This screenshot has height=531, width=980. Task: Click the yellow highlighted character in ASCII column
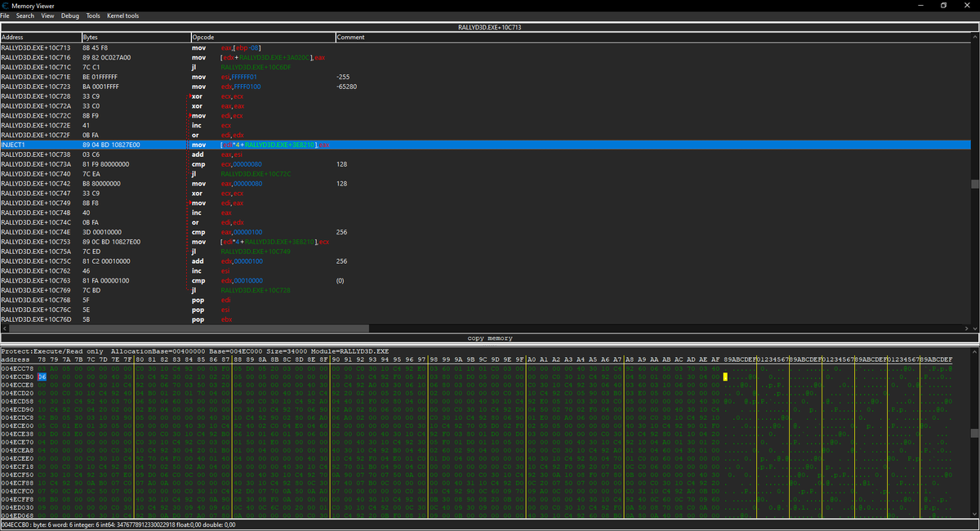tap(725, 377)
